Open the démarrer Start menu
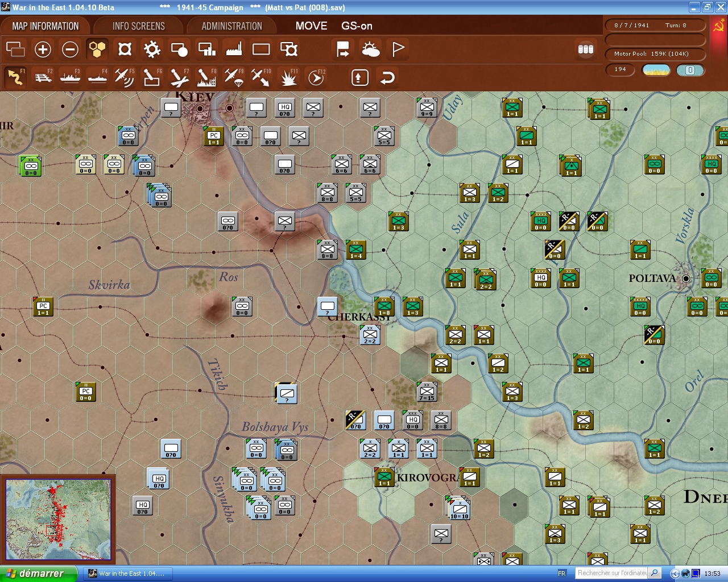Screen dimensions: 728x582 pyautogui.click(x=38, y=573)
